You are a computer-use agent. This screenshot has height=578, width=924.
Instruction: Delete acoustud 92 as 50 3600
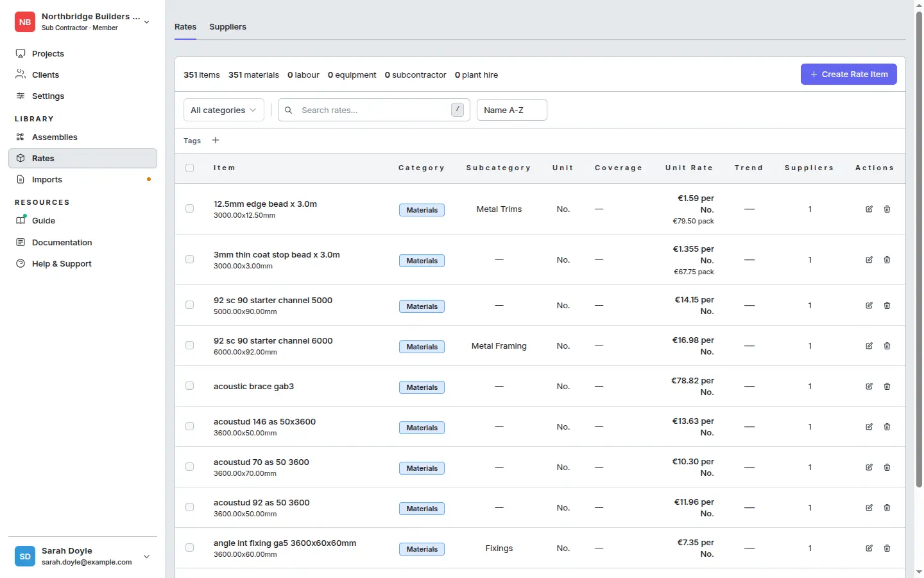(887, 507)
